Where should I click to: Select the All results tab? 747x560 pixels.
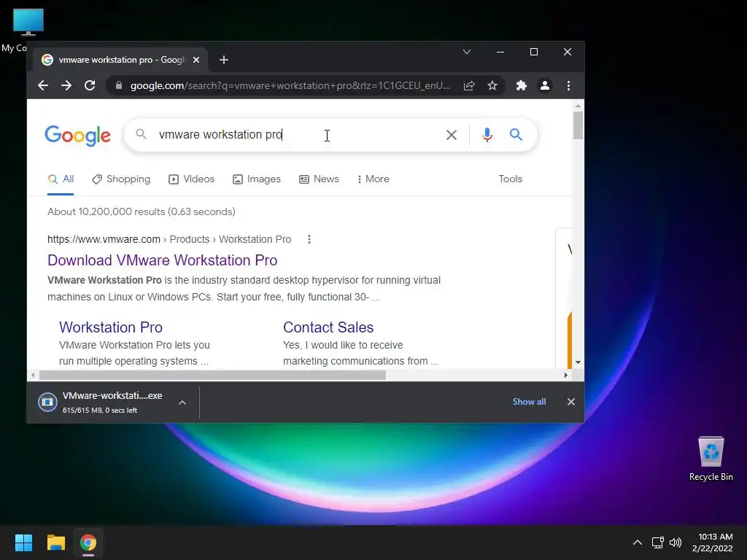pyautogui.click(x=61, y=179)
